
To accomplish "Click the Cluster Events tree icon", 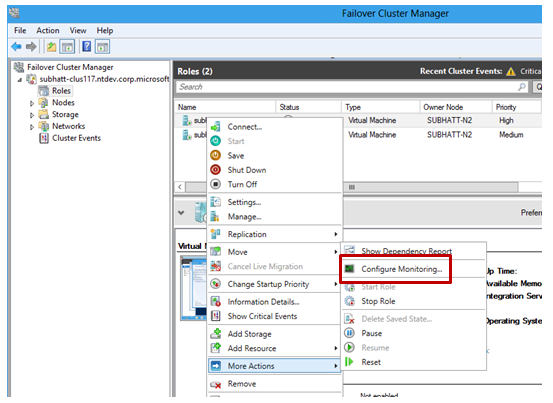I will coord(44,138).
